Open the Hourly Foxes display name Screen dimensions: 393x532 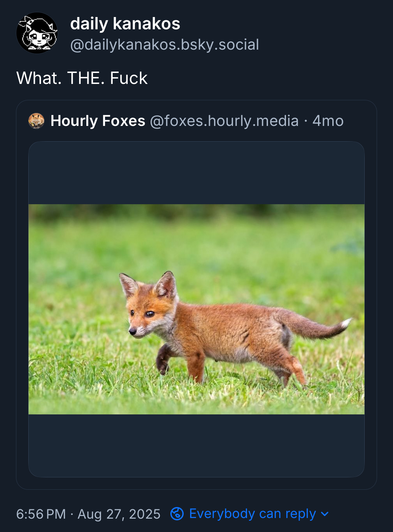coord(98,121)
